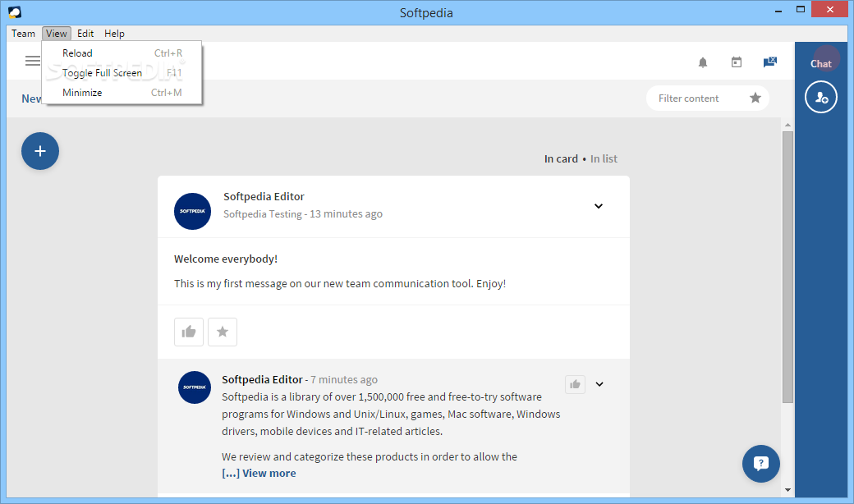854x504 pixels.
Task: Click the add contact icon in Chat sidebar
Action: pos(821,97)
